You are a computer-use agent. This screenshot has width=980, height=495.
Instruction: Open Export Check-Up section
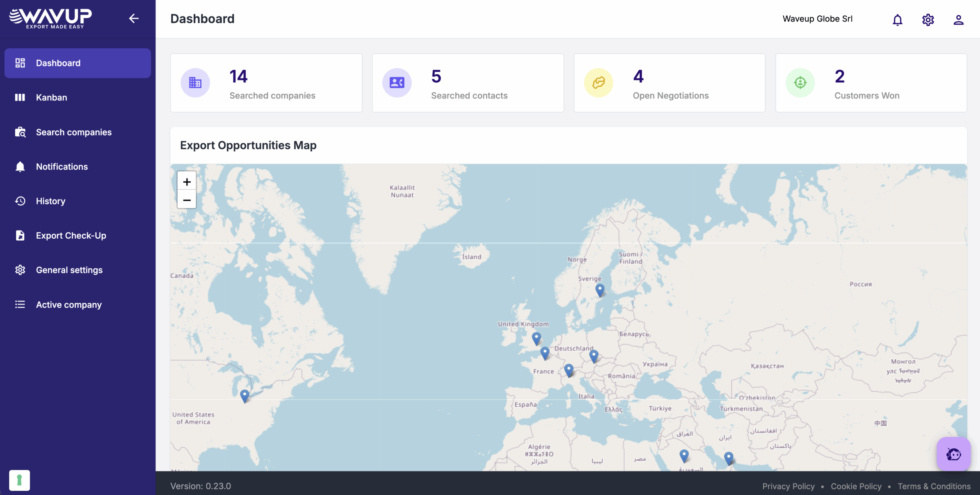tap(71, 236)
